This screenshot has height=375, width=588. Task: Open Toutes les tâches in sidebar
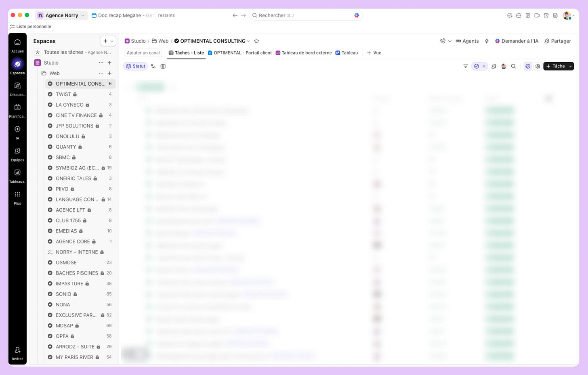(x=72, y=52)
